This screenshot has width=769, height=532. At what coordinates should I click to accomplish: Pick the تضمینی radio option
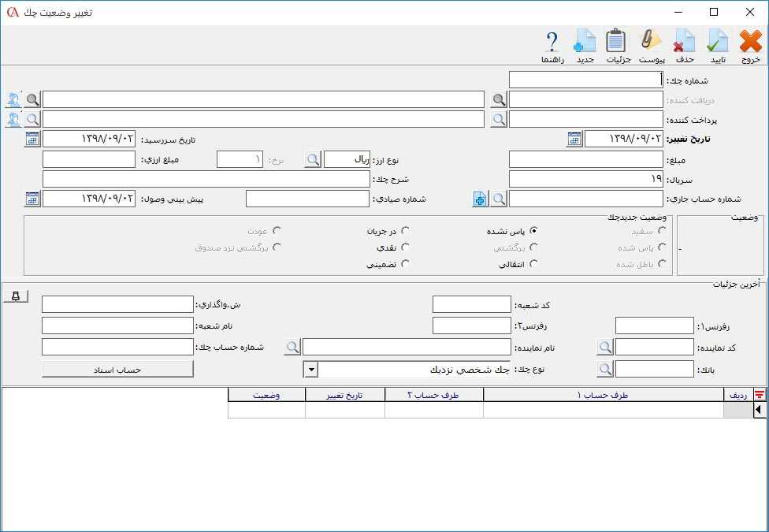click(x=405, y=264)
